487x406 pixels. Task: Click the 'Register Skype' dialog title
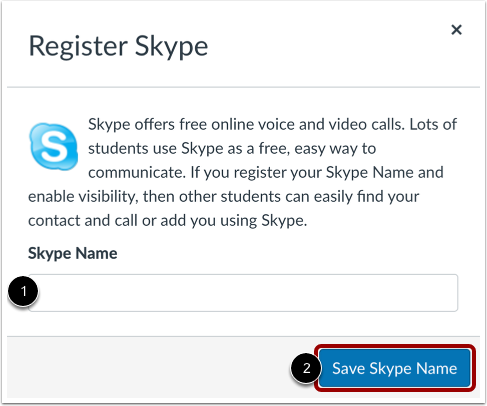coord(118,46)
